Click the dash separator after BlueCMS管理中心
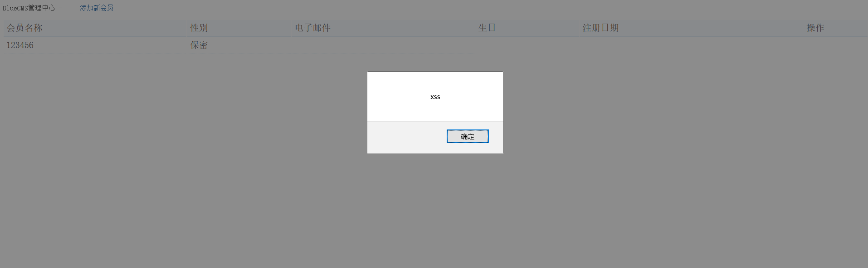Image resolution: width=868 pixels, height=268 pixels. [60, 8]
